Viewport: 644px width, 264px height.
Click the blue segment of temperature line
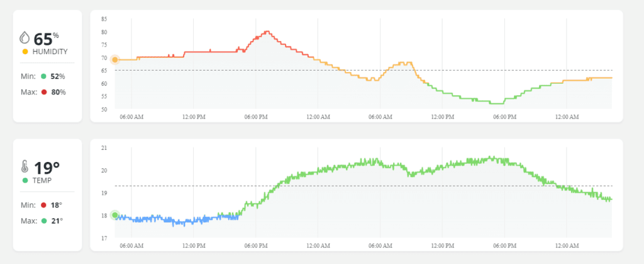[176, 221]
